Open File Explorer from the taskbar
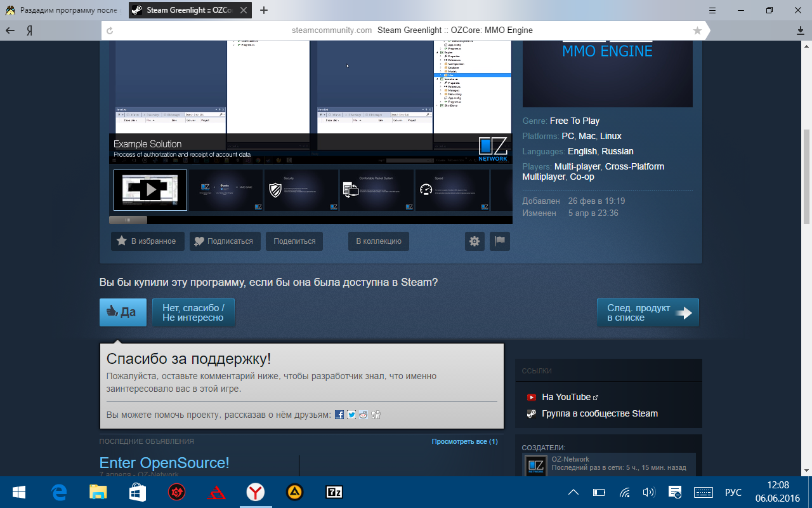812x508 pixels. click(x=98, y=492)
